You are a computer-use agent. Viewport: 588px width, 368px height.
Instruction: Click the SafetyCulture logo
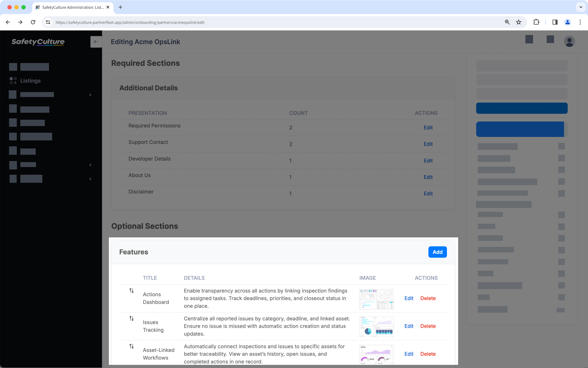38,42
